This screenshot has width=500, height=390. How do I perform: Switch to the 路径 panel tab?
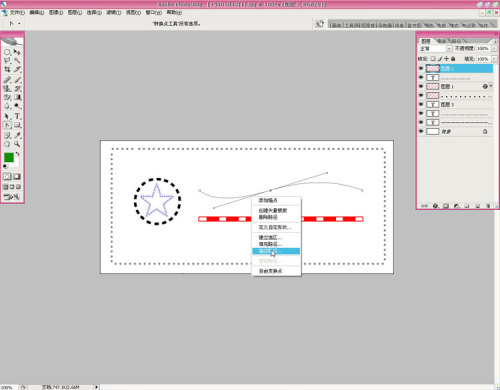coord(457,41)
